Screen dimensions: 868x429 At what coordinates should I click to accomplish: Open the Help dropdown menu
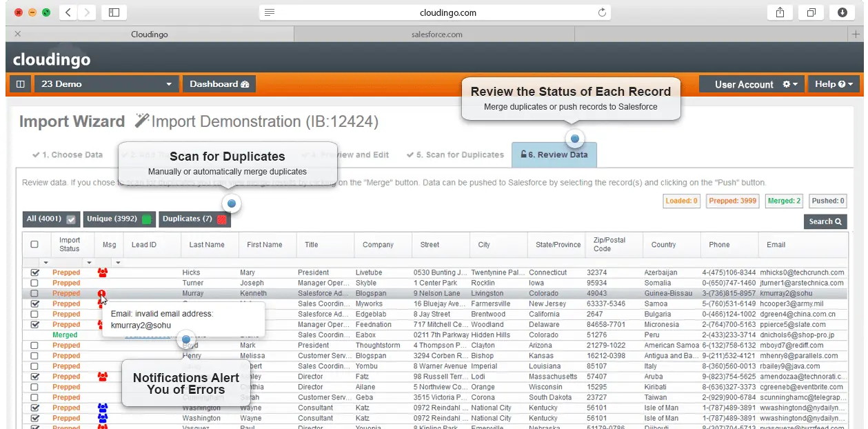(x=834, y=84)
